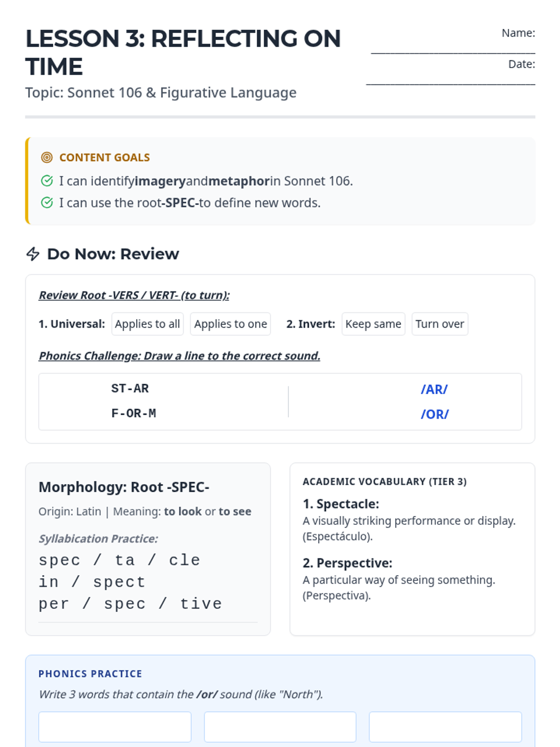This screenshot has height=747, width=560.
Task: Click the target icon beside Content Goals
Action: (x=47, y=157)
